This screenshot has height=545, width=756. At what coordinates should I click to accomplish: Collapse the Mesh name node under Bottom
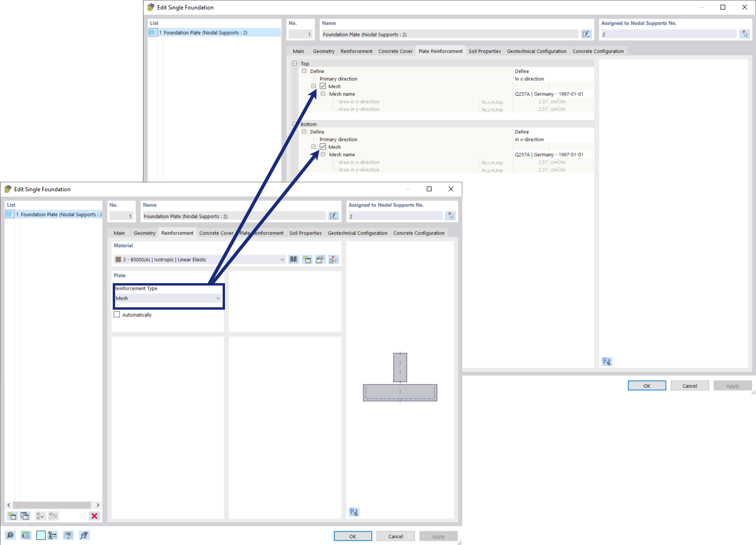[323, 154]
